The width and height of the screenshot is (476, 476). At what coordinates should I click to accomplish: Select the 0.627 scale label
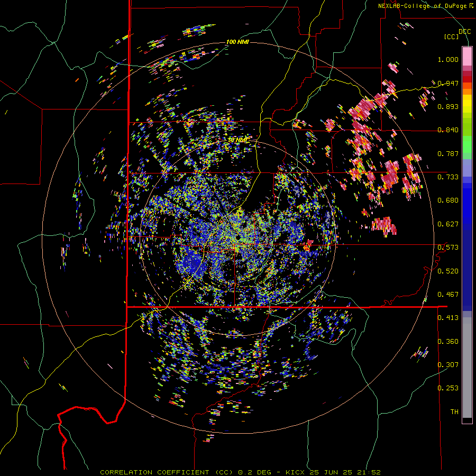point(448,224)
